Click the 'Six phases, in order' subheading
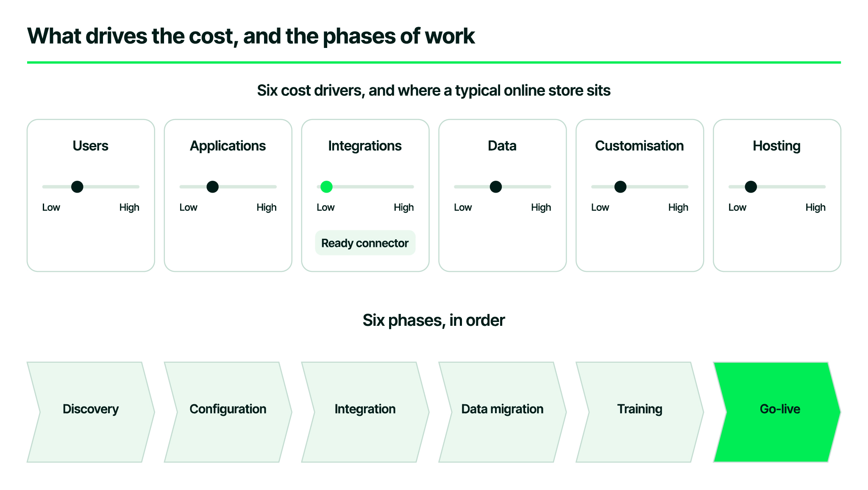Screen dimensions: 868x490 pyautogui.click(x=434, y=321)
